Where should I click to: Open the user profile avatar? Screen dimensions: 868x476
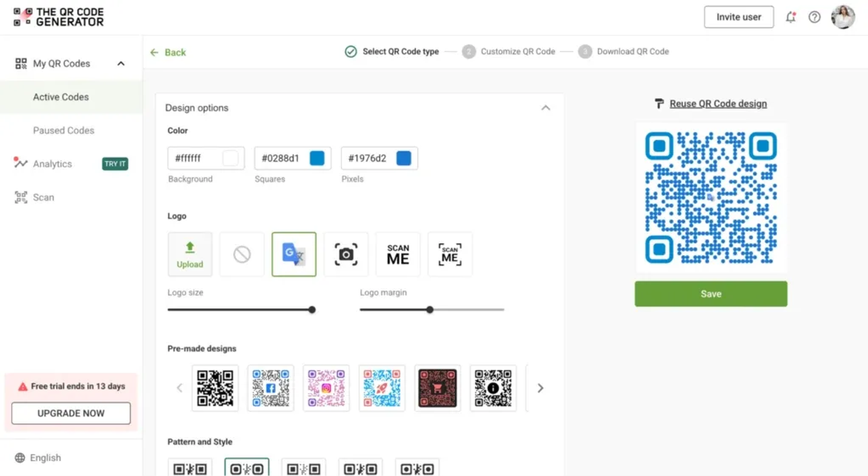[843, 17]
